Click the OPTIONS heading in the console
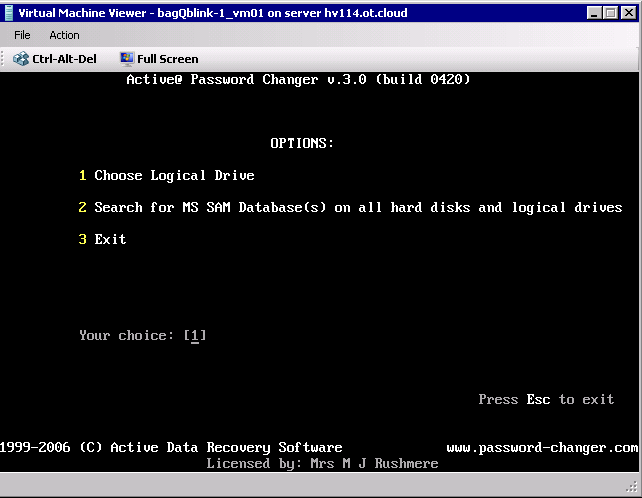The height and width of the screenshot is (498, 642). point(302,143)
